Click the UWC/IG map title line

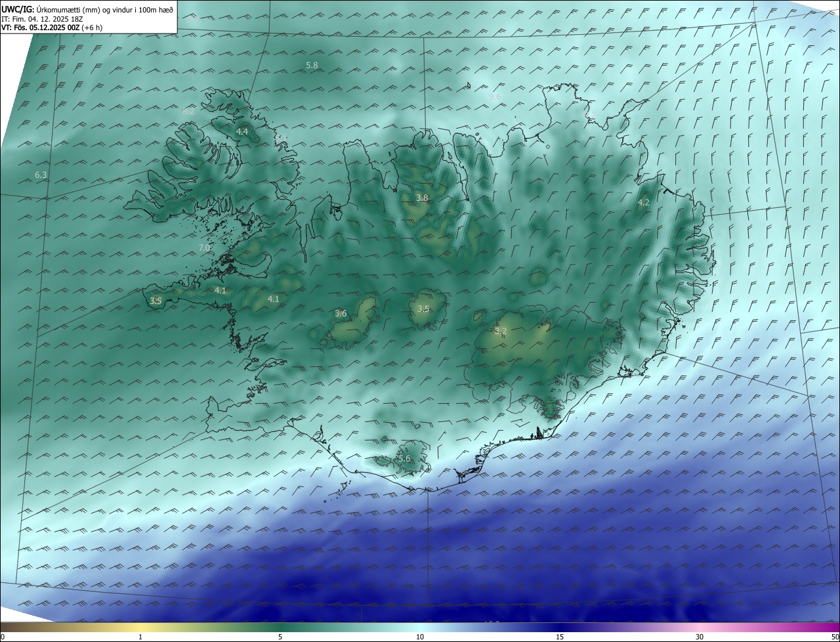pos(87,9)
